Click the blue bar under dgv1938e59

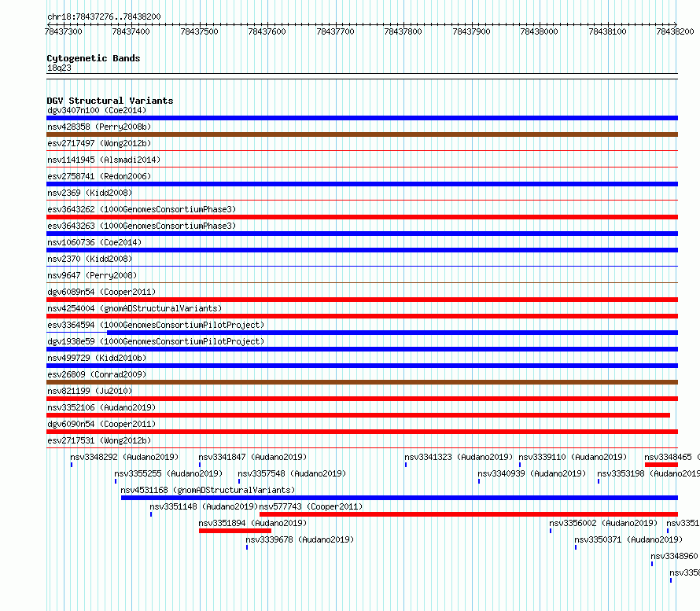click(x=362, y=349)
